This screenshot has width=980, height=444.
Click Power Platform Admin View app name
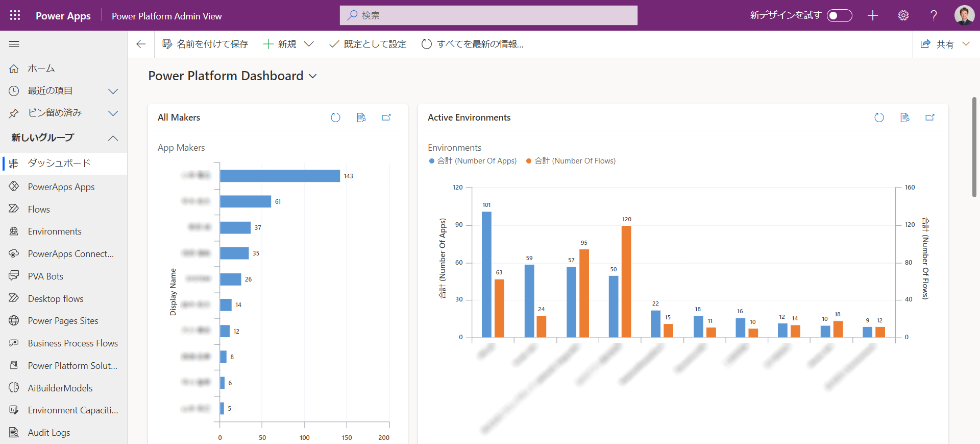(167, 16)
